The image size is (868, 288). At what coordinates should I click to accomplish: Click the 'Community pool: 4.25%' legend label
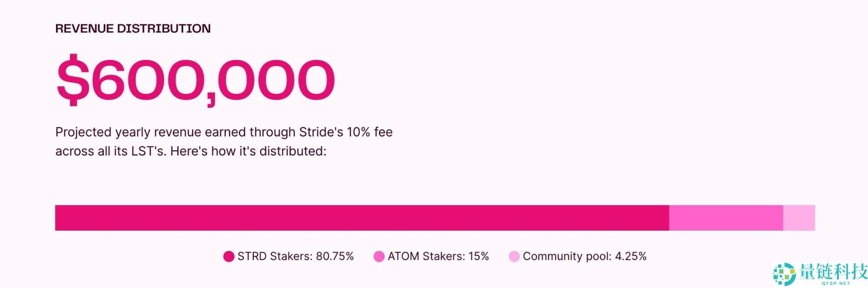[584, 256]
